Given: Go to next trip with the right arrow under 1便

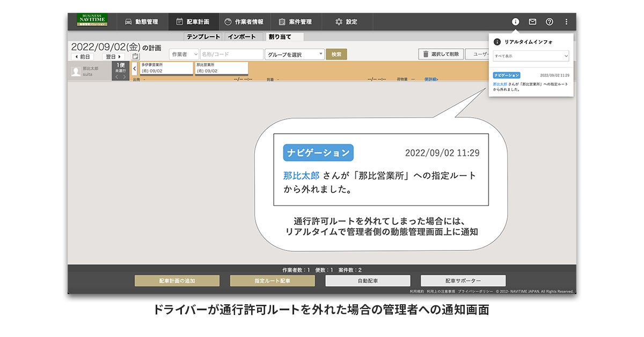Looking at the screenshot, I should (x=125, y=77).
